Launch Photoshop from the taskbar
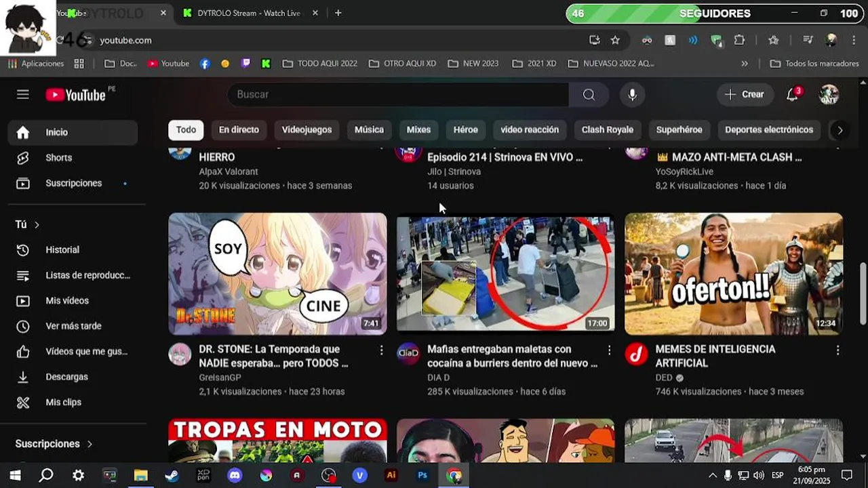 click(x=422, y=476)
